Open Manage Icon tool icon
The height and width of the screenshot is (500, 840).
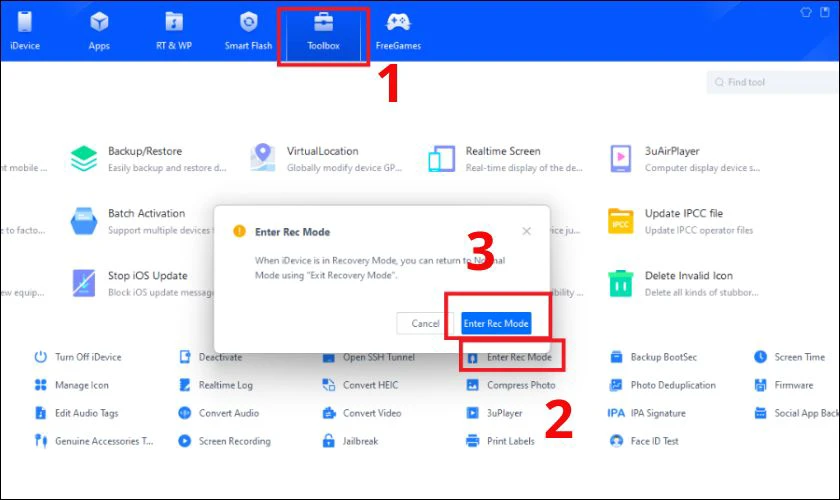[41, 385]
